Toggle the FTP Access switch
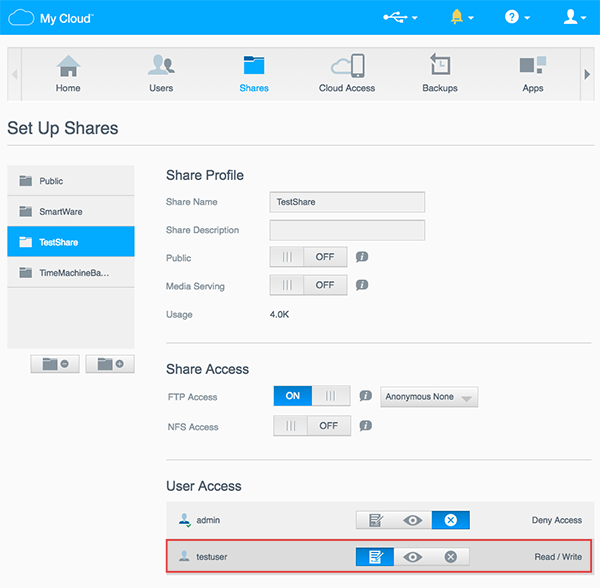600x588 pixels. point(312,396)
